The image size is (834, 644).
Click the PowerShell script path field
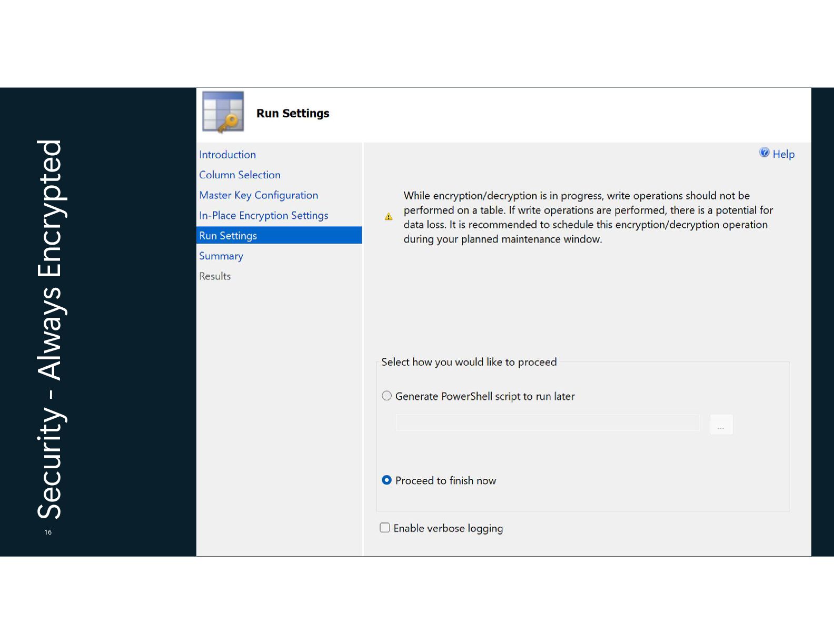pos(548,422)
